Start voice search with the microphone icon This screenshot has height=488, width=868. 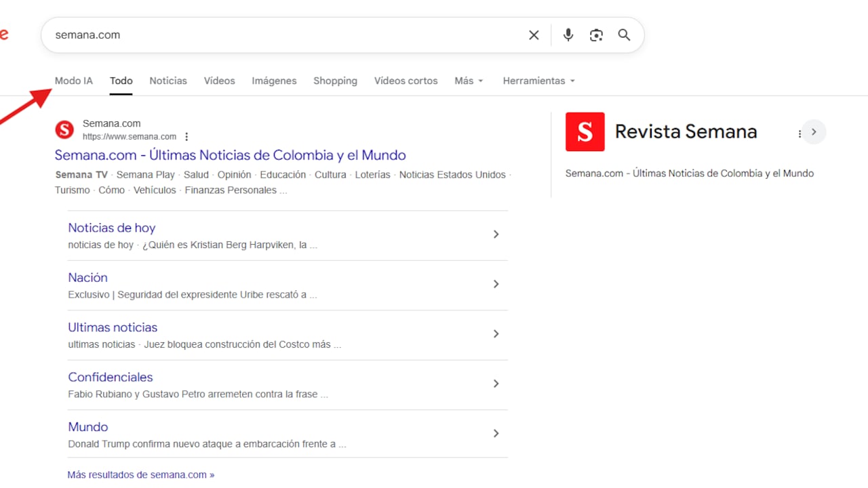point(568,35)
